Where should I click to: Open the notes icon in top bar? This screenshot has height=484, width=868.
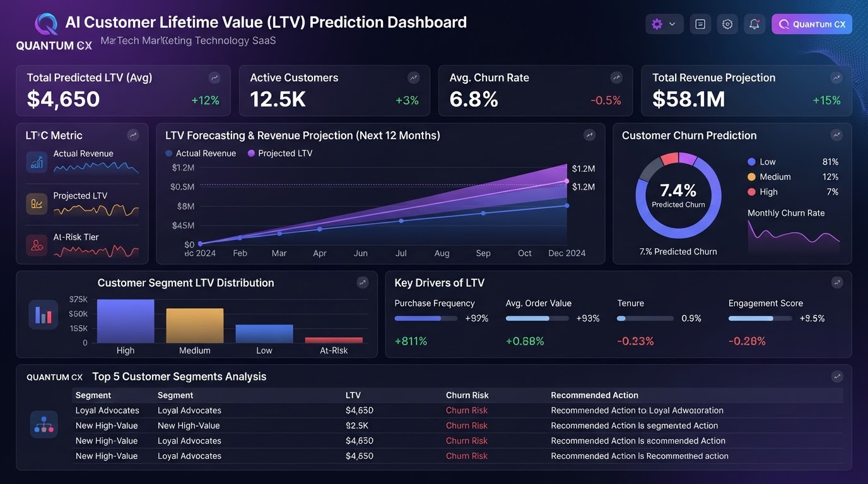pos(700,24)
